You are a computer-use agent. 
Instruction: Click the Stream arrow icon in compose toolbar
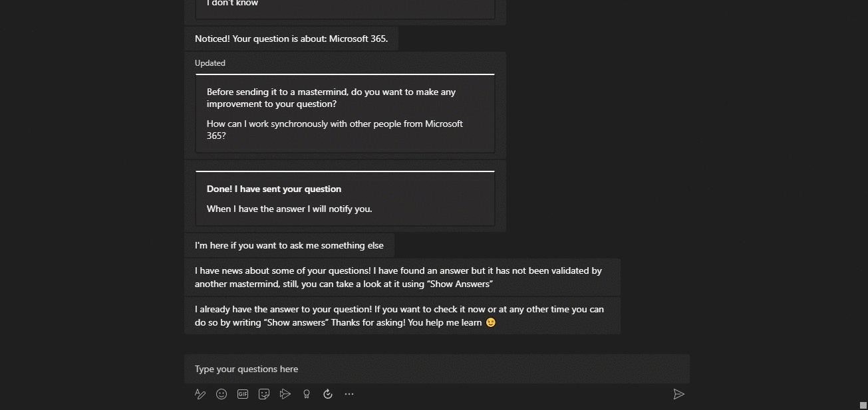pyautogui.click(x=285, y=394)
